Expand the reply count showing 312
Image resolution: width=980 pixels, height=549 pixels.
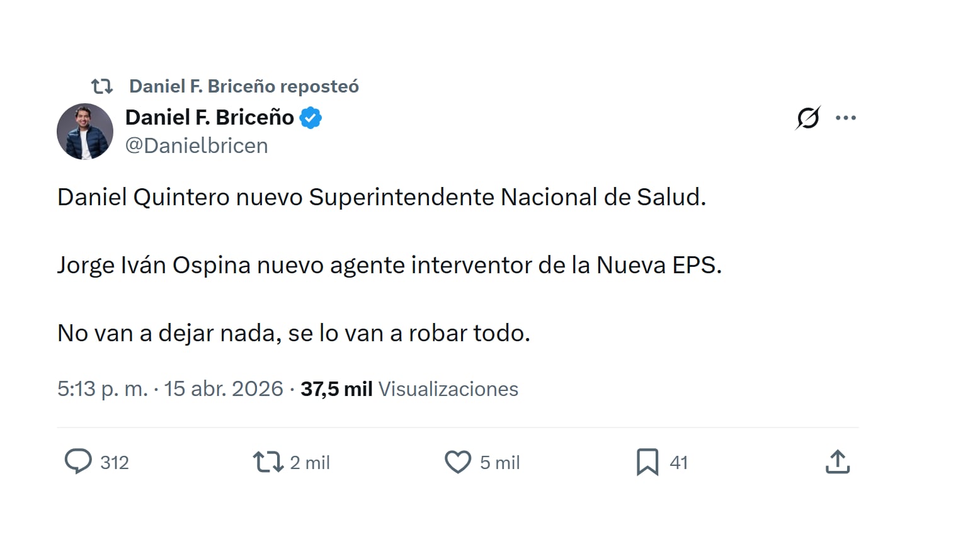pos(115,463)
